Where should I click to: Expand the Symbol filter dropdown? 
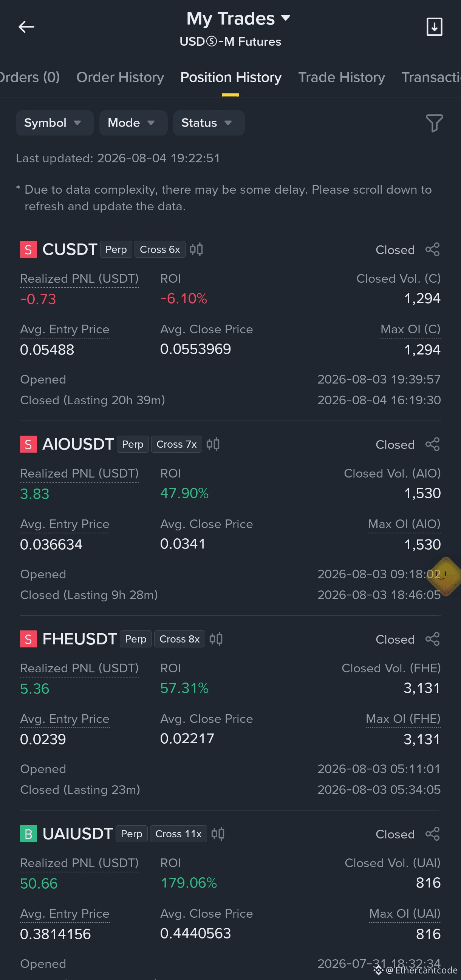pos(55,123)
